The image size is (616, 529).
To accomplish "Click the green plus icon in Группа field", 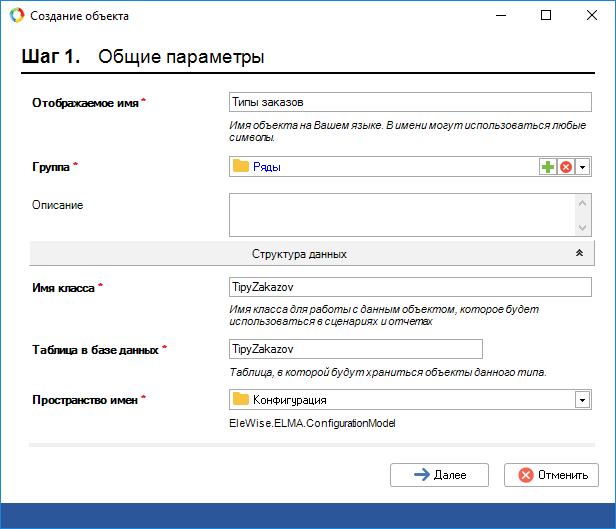I will [x=548, y=167].
